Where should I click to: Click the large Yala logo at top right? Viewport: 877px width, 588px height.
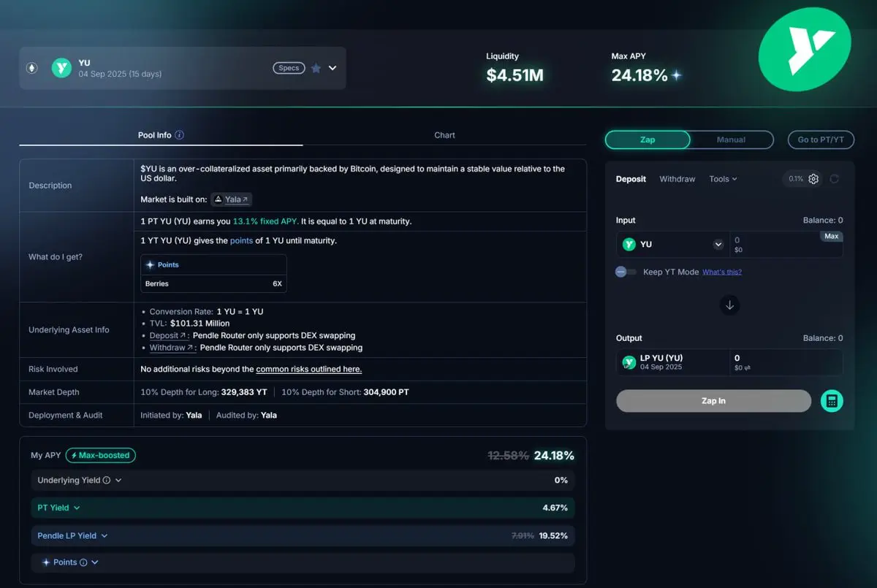[x=805, y=50]
